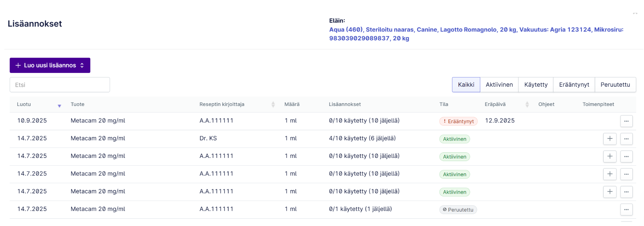Viewport: 644px width, 226px height.
Task: Click Metacam 20 mg/ml in the Dr. KS row
Action: [98, 138]
